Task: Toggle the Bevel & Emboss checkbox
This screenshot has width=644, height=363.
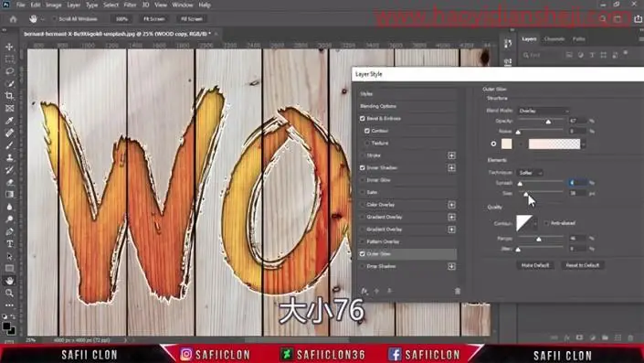Action: [363, 118]
